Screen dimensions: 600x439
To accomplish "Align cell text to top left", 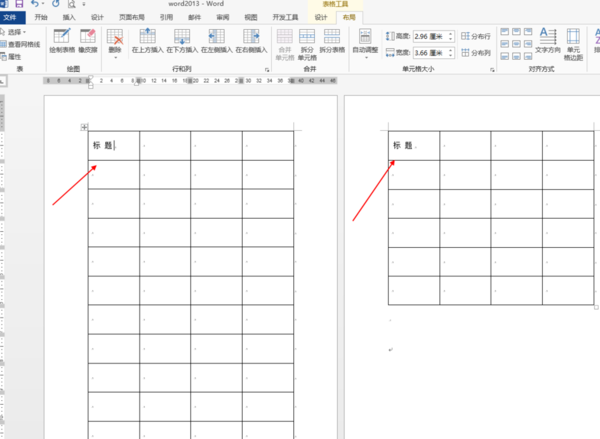I will click(505, 32).
